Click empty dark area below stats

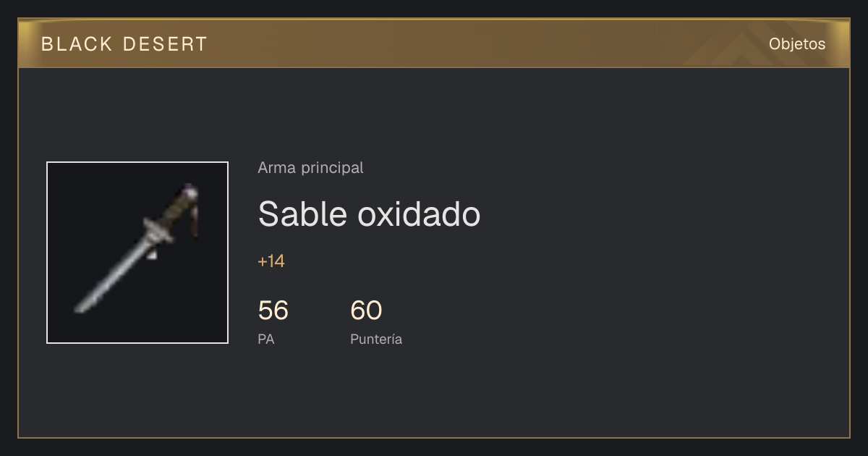tap(434, 394)
